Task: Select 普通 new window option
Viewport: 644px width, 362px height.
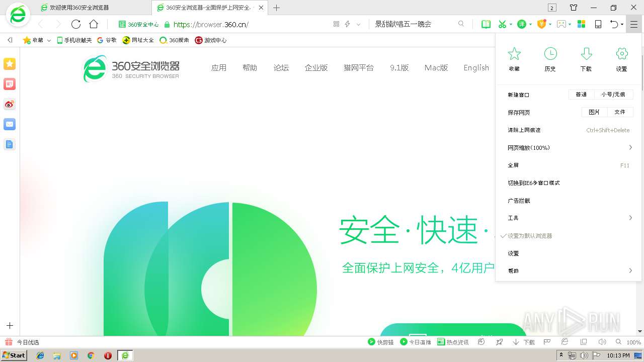Action: click(581, 95)
